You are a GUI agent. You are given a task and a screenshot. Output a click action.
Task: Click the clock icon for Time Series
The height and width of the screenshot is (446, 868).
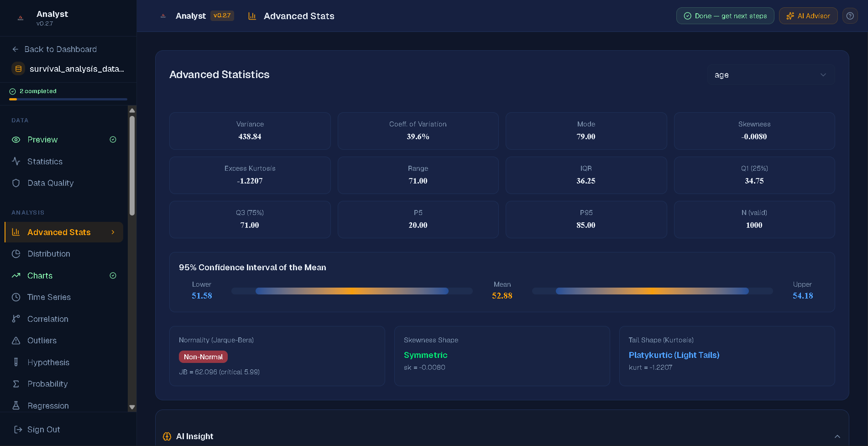(x=16, y=297)
